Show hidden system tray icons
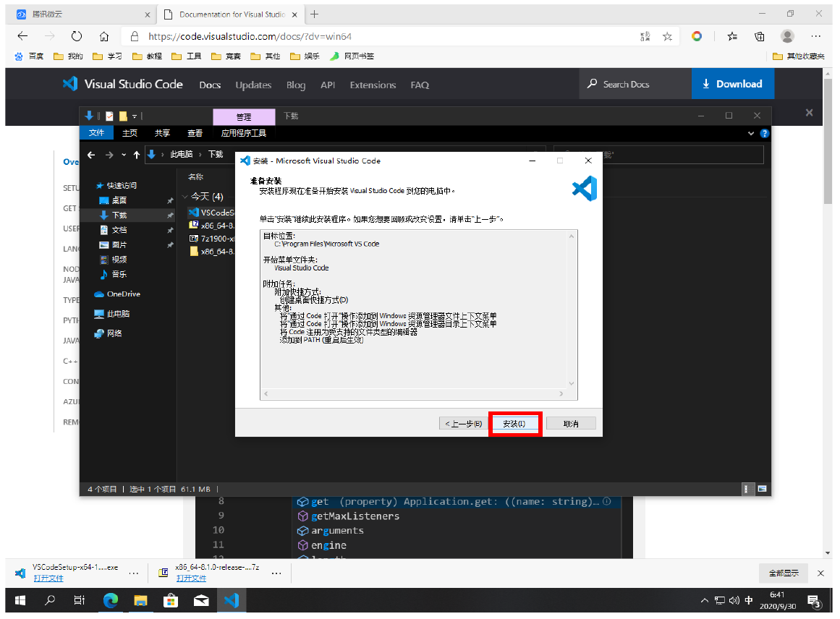 point(705,600)
